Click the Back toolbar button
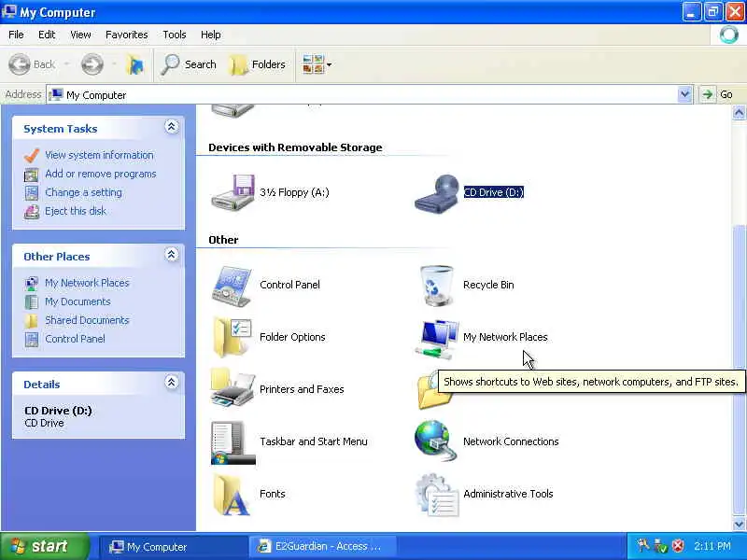Screen dimensions: 747x560 point(32,64)
